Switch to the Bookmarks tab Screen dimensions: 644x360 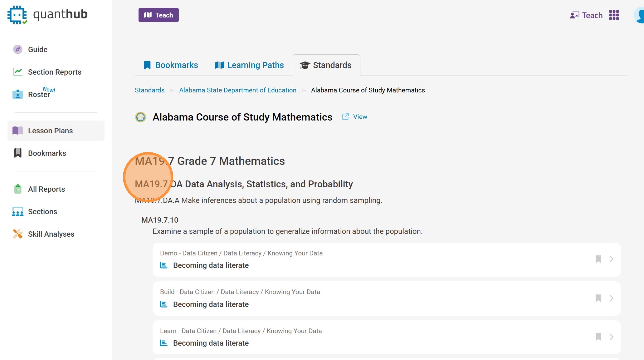click(171, 65)
